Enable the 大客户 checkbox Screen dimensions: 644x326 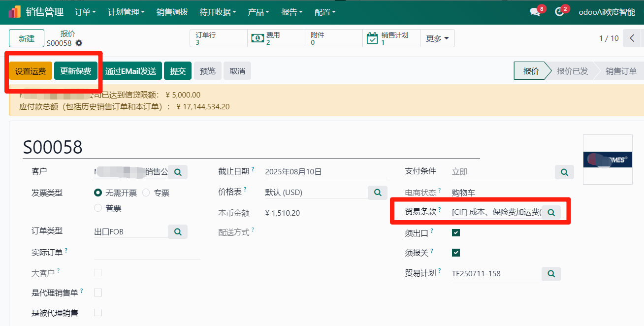pyautogui.click(x=97, y=272)
